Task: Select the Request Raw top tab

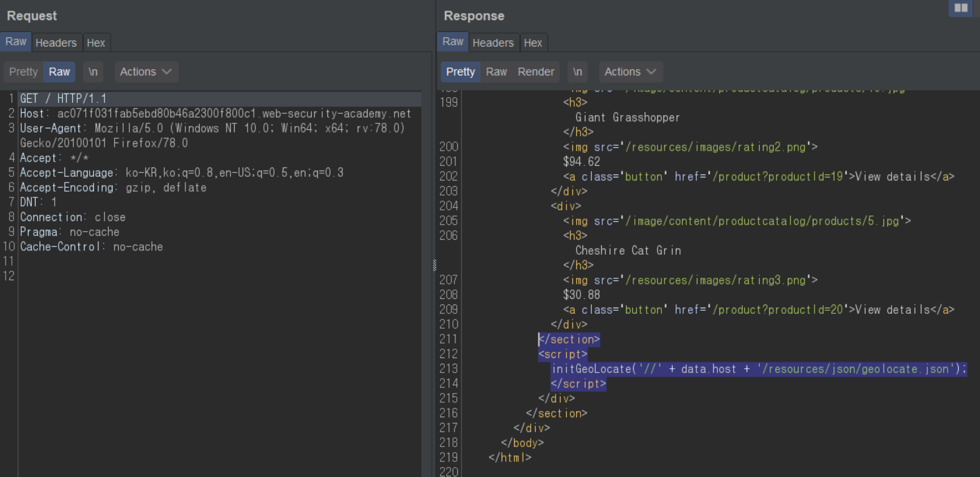Action: pyautogui.click(x=16, y=42)
